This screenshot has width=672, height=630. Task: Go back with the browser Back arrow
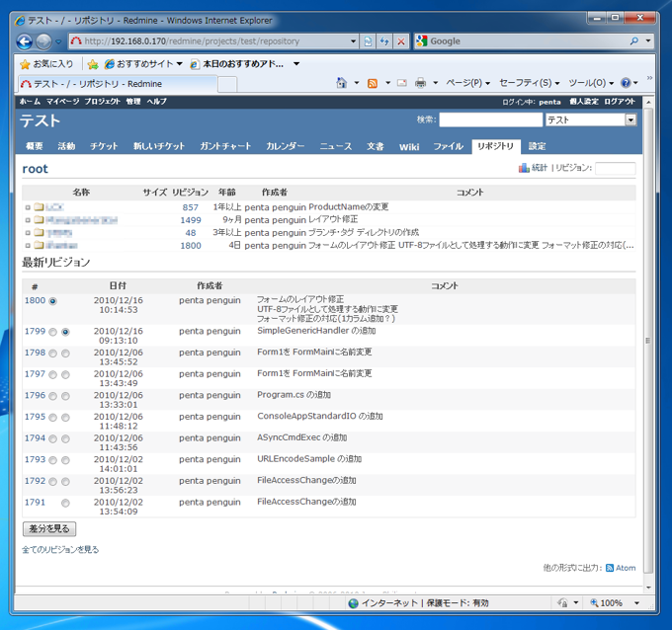[x=25, y=41]
